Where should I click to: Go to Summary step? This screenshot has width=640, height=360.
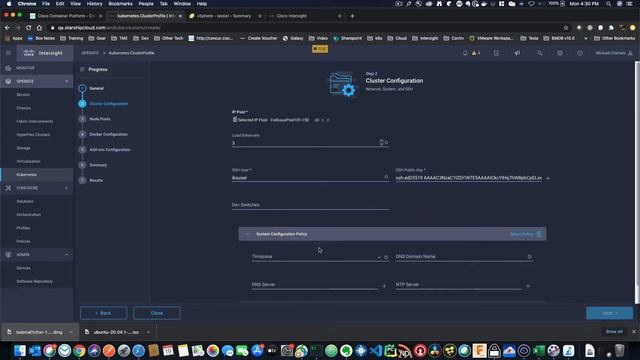(x=98, y=165)
